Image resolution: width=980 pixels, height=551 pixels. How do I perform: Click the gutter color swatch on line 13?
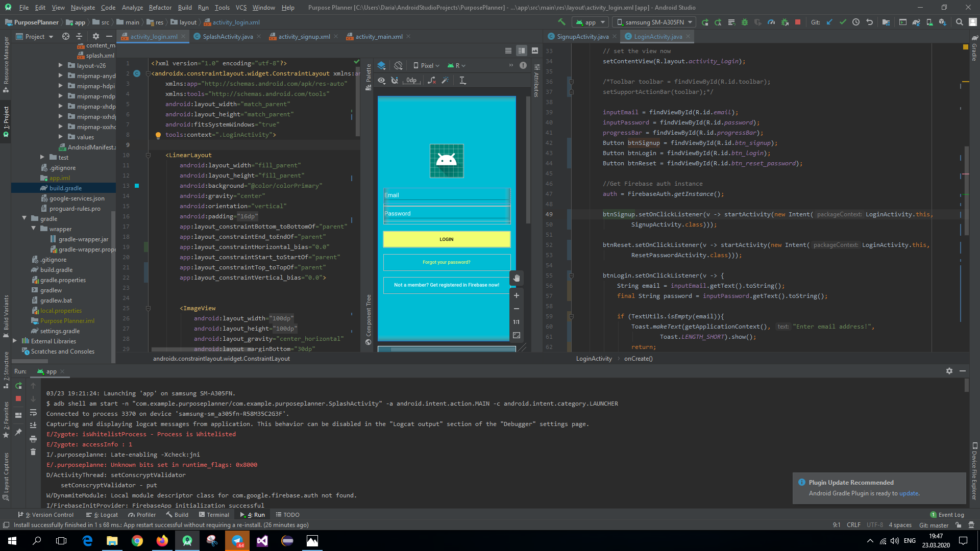(137, 186)
